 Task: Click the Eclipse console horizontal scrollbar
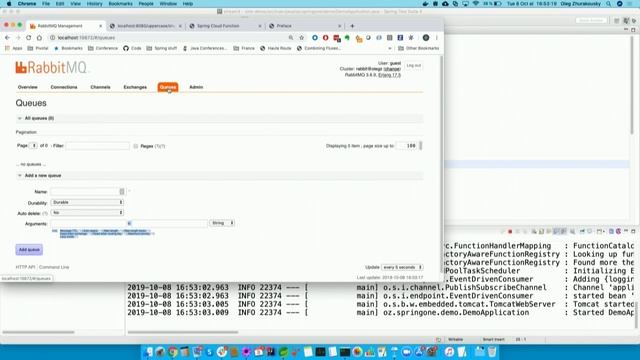[182, 332]
